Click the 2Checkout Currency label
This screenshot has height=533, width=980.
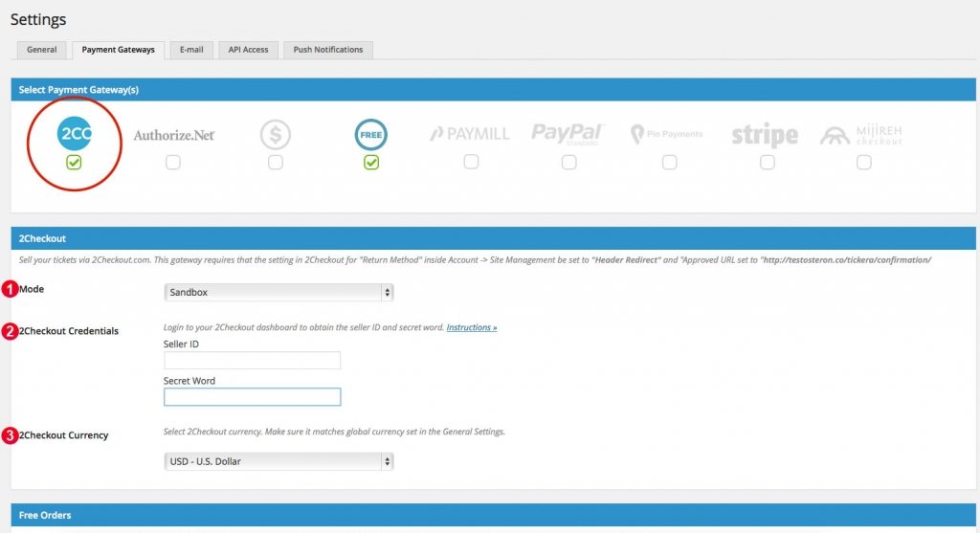(64, 435)
